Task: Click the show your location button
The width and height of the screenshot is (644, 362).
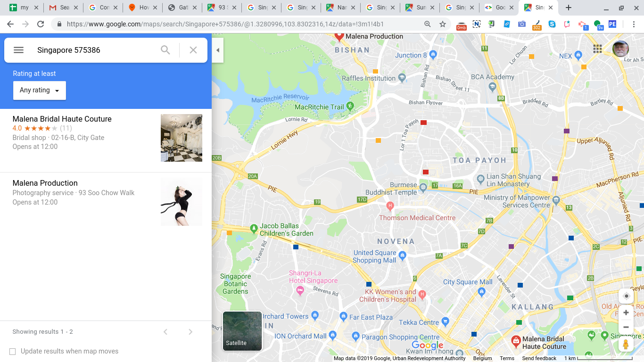Action: click(x=626, y=296)
